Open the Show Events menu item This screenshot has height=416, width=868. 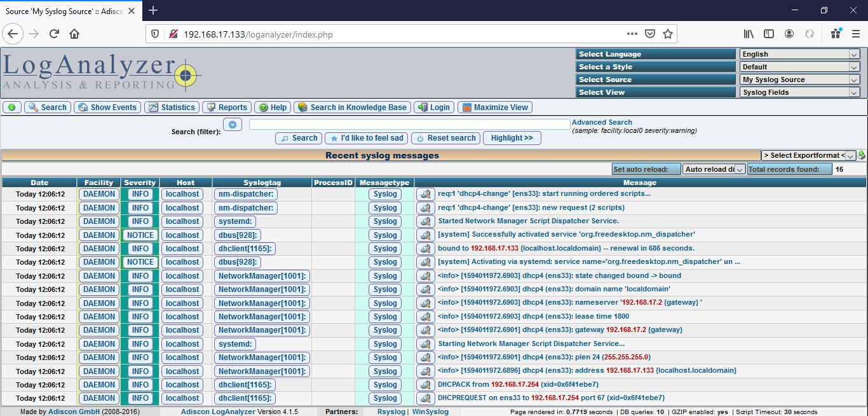(107, 107)
